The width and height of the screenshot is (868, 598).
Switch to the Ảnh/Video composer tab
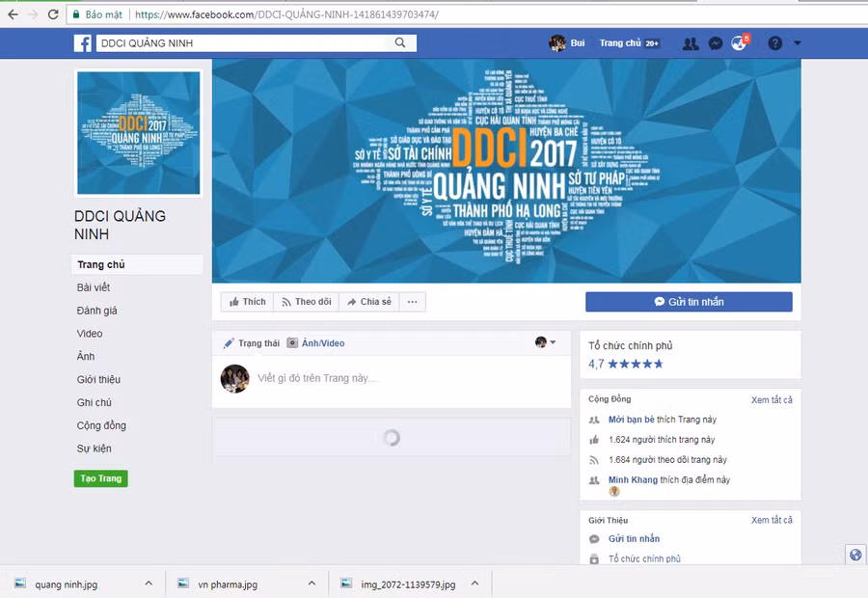click(322, 342)
